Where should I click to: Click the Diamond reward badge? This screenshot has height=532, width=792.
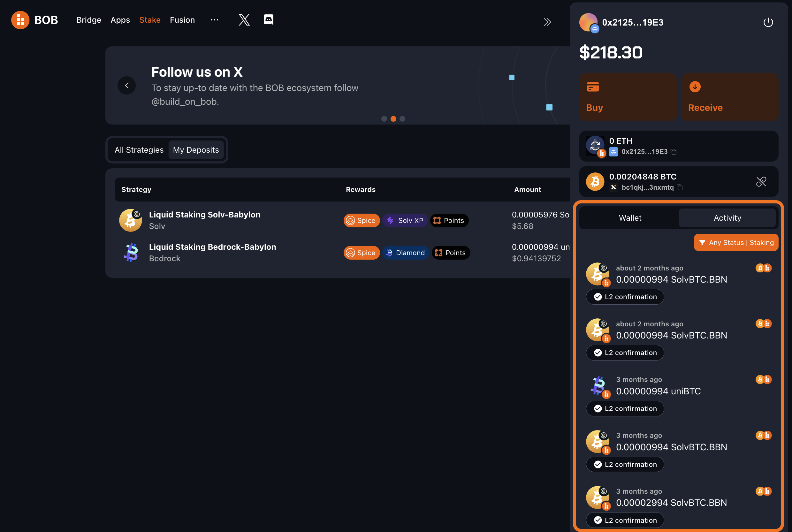406,253
